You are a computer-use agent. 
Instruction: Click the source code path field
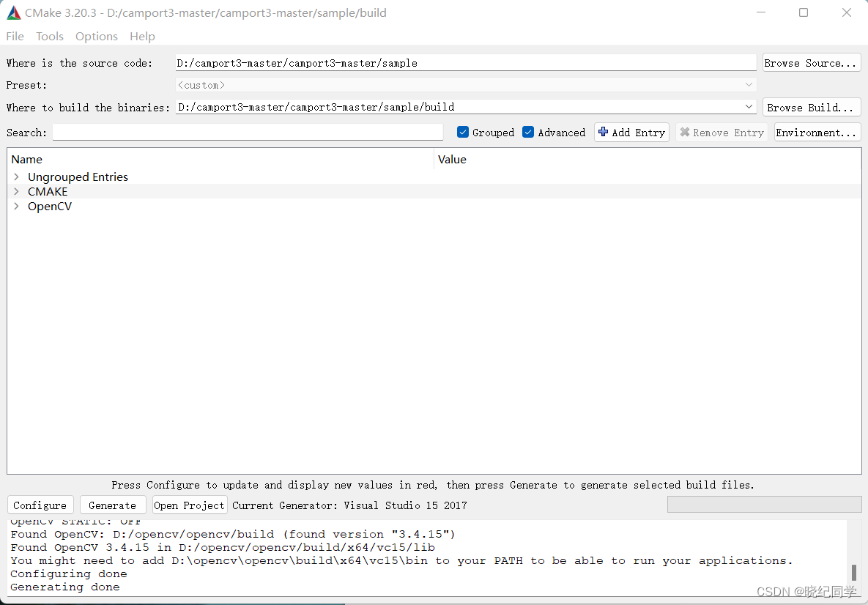point(466,62)
